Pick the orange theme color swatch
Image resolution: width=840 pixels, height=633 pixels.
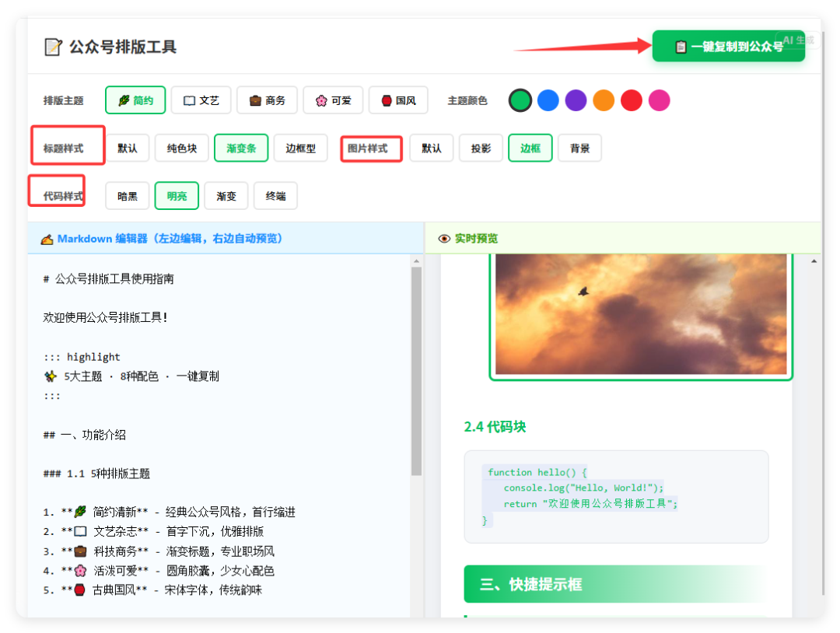point(604,100)
